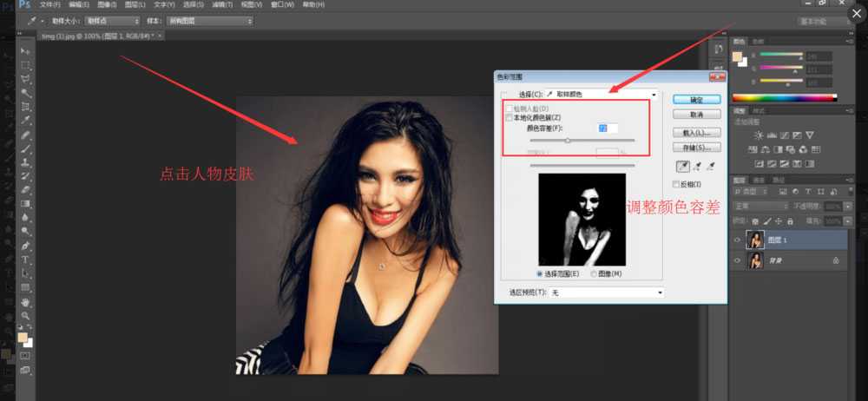The width and height of the screenshot is (868, 401).
Task: Open the 文件(F) menu
Action: tap(49, 4)
